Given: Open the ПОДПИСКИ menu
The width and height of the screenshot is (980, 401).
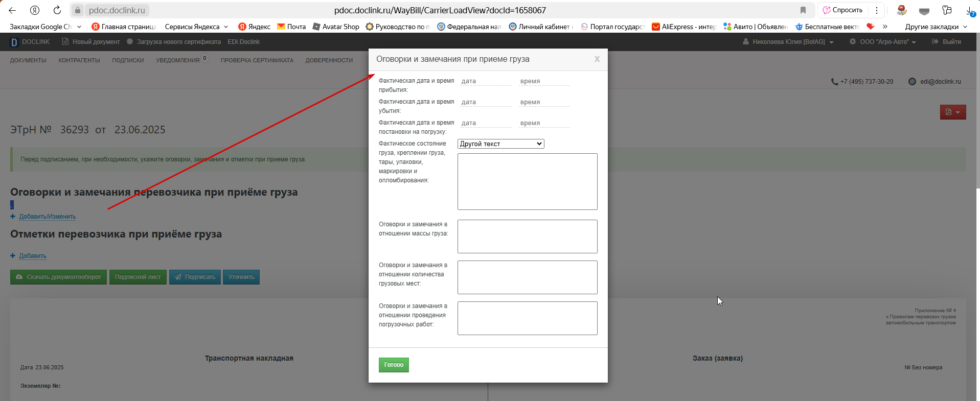Looking at the screenshot, I should point(128,60).
